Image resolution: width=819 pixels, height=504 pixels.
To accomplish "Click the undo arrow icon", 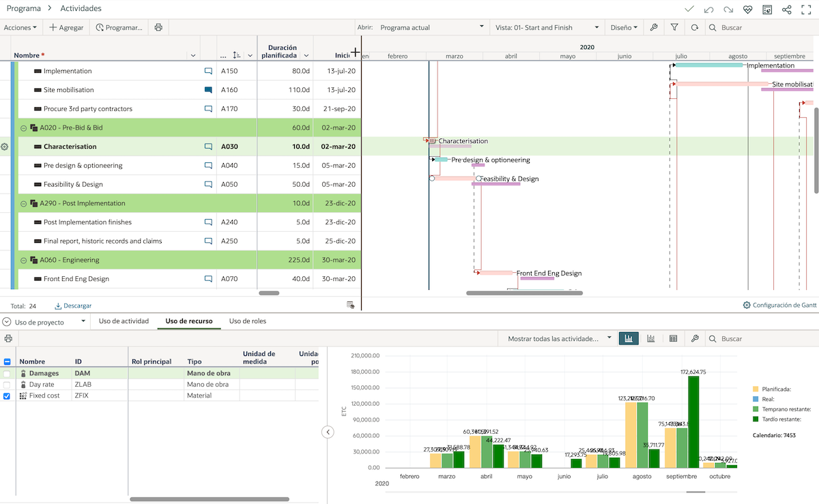I will tap(709, 10).
